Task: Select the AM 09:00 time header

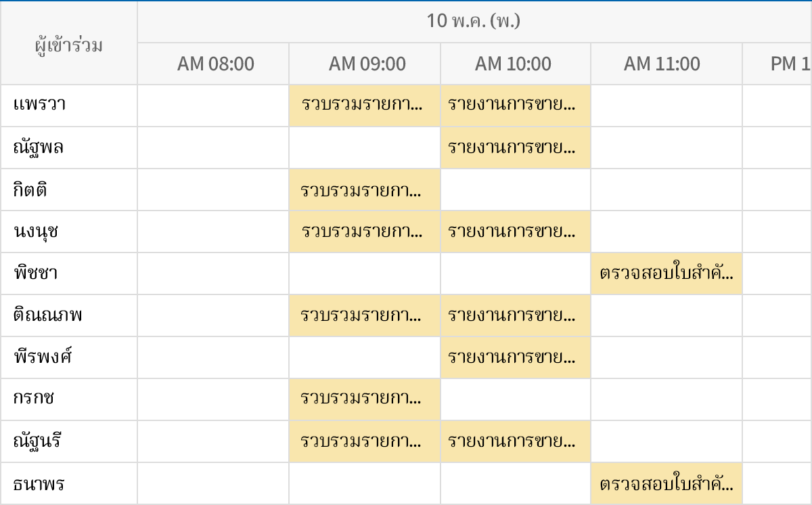Action: (367, 64)
